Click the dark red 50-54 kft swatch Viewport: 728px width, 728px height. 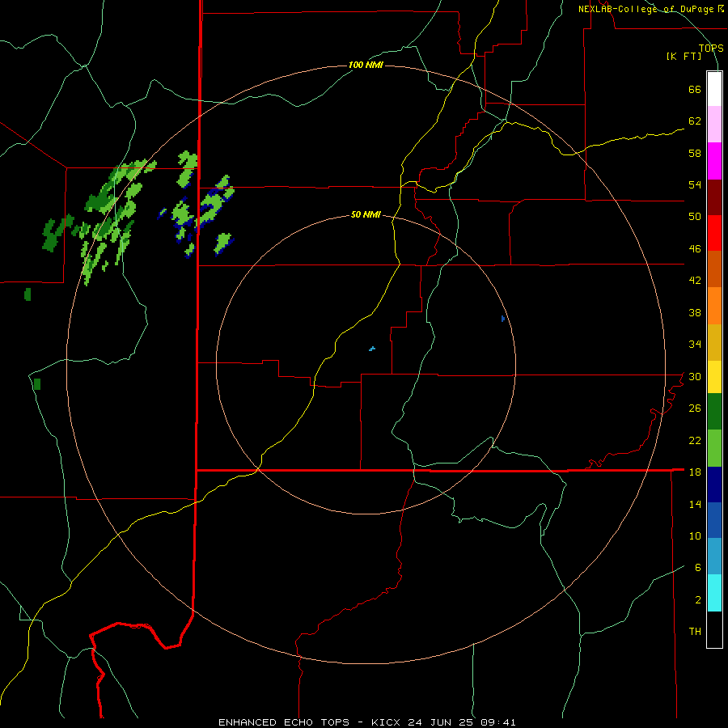click(714, 198)
